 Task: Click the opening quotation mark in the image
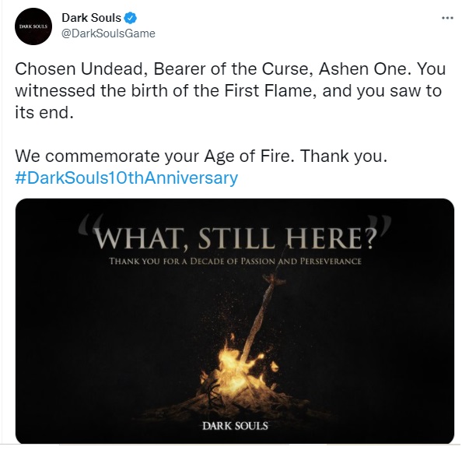click(85, 227)
